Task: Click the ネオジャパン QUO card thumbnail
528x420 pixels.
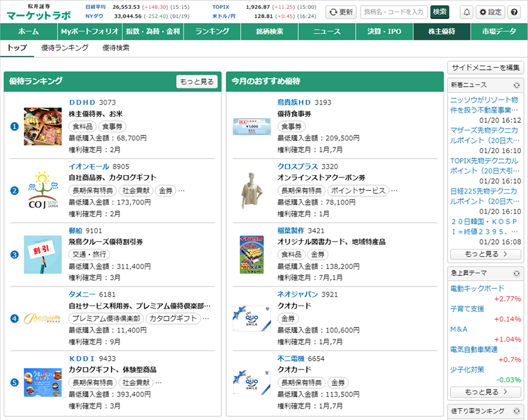Action: coord(252,318)
